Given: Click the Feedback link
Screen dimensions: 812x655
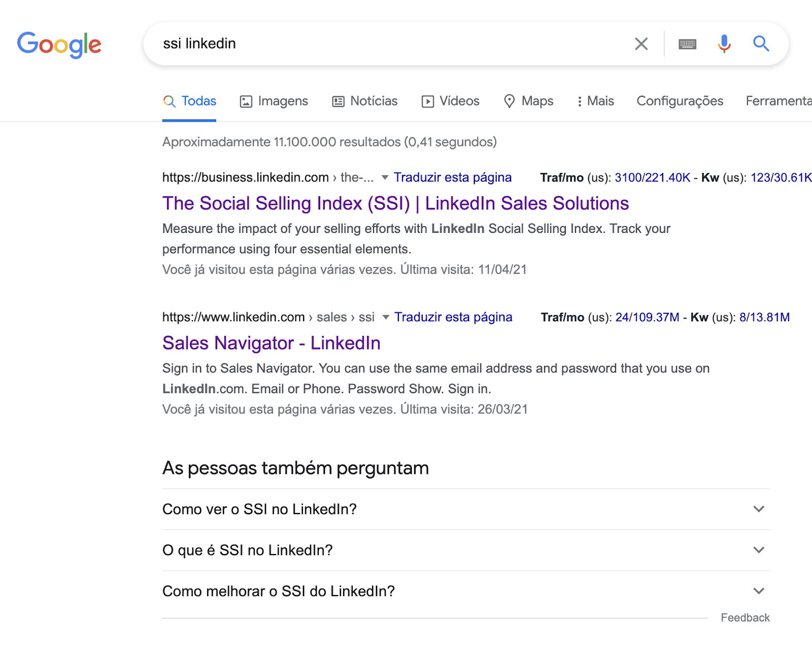Looking at the screenshot, I should pos(745,617).
